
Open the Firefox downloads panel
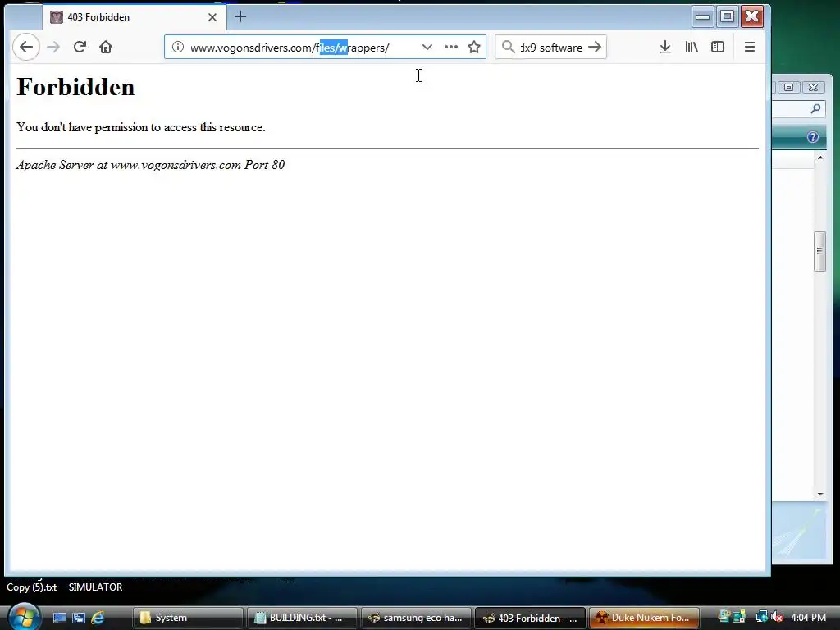tap(664, 47)
